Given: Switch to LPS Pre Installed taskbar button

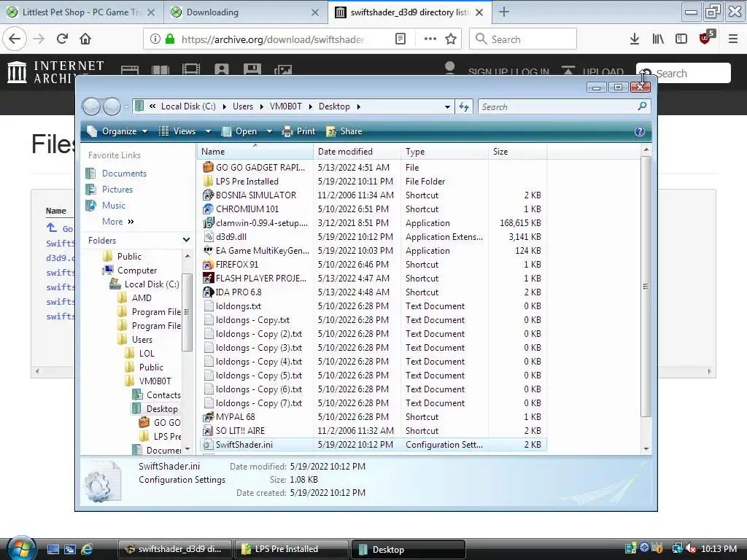Looking at the screenshot, I should click(x=291, y=549).
